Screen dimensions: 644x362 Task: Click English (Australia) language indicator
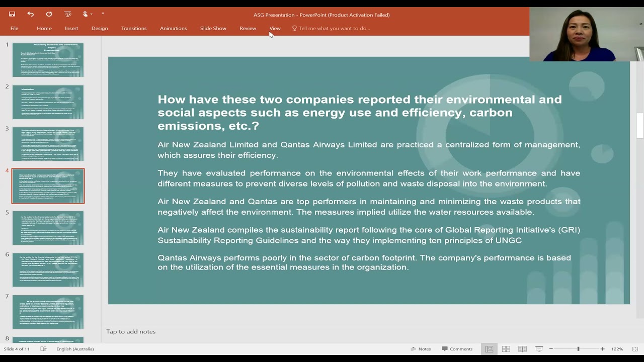[x=75, y=349]
